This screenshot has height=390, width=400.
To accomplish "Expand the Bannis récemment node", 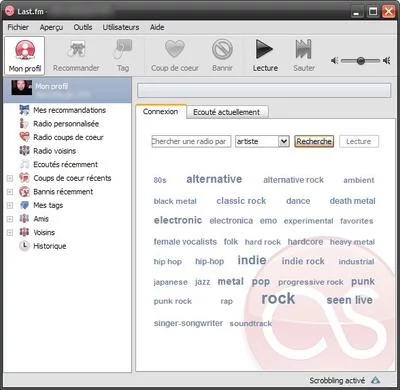I will [x=10, y=192].
